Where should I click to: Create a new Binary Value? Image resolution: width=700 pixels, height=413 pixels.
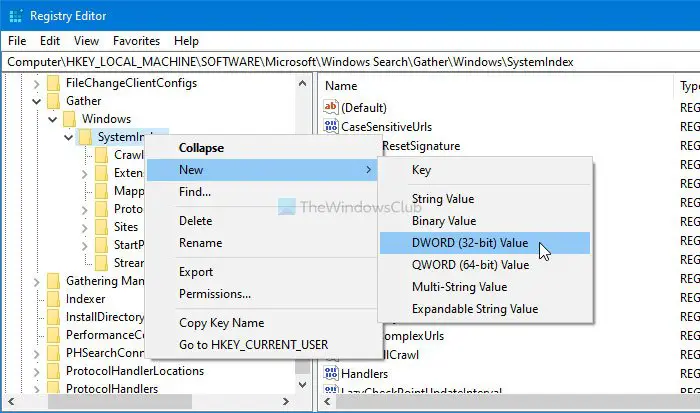click(x=485, y=221)
